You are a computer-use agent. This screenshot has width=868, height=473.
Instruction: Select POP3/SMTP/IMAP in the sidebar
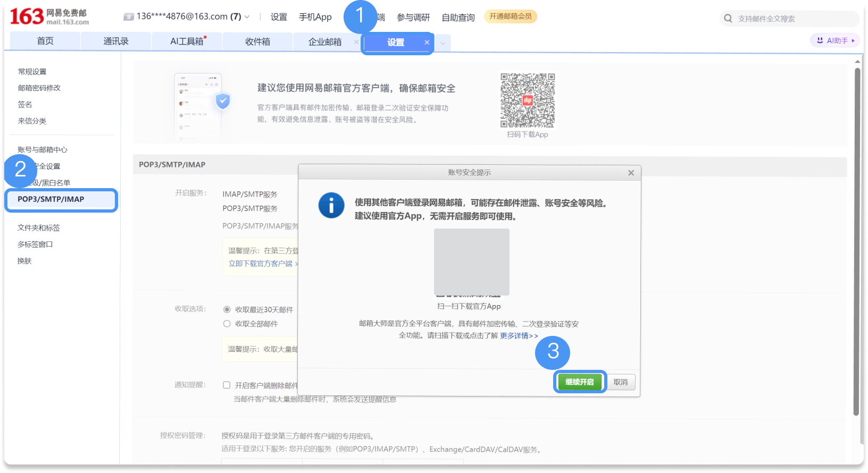pos(61,200)
